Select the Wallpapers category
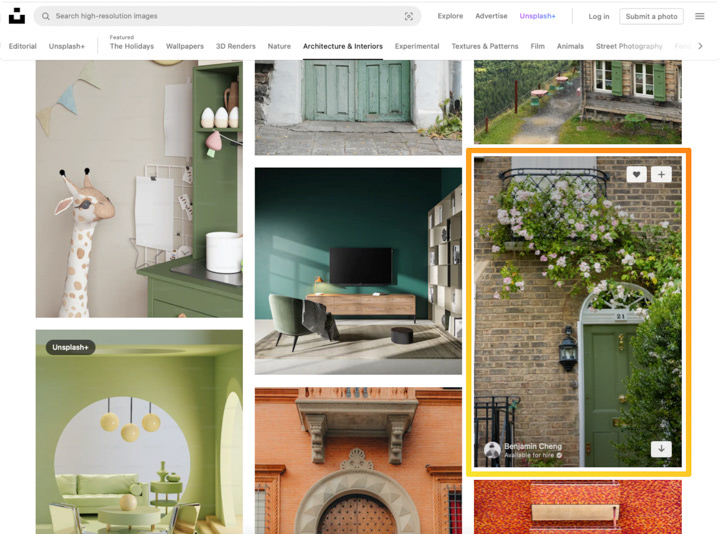This screenshot has height=534, width=720. click(185, 46)
